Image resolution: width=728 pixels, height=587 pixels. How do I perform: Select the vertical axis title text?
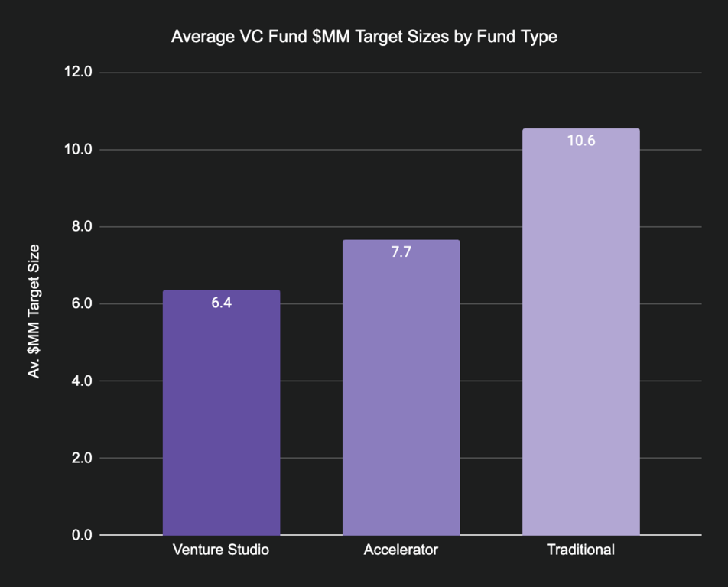tap(34, 310)
